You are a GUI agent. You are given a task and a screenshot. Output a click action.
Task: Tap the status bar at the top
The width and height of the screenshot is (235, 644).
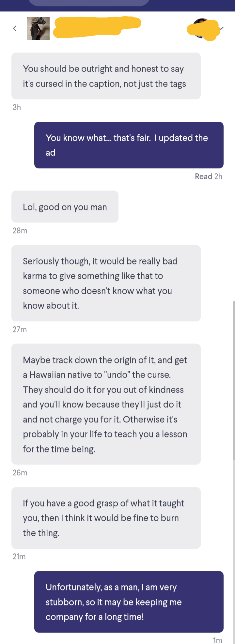117,5
